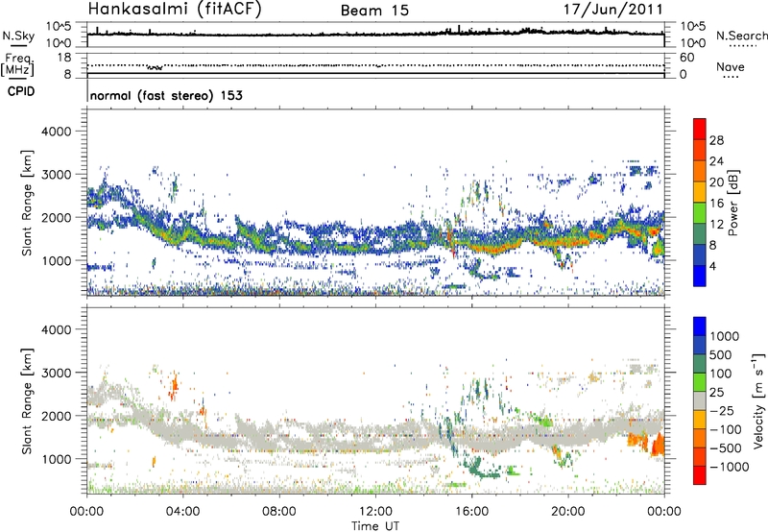The image size is (768, 532).
Task: Click the '18' frequency axis tick
Action: coord(64,58)
